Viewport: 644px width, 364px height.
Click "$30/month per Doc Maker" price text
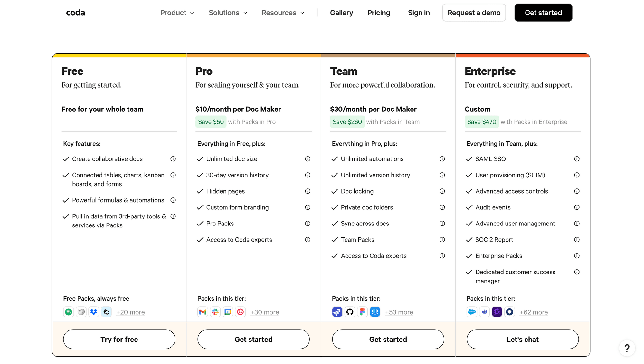click(x=373, y=109)
